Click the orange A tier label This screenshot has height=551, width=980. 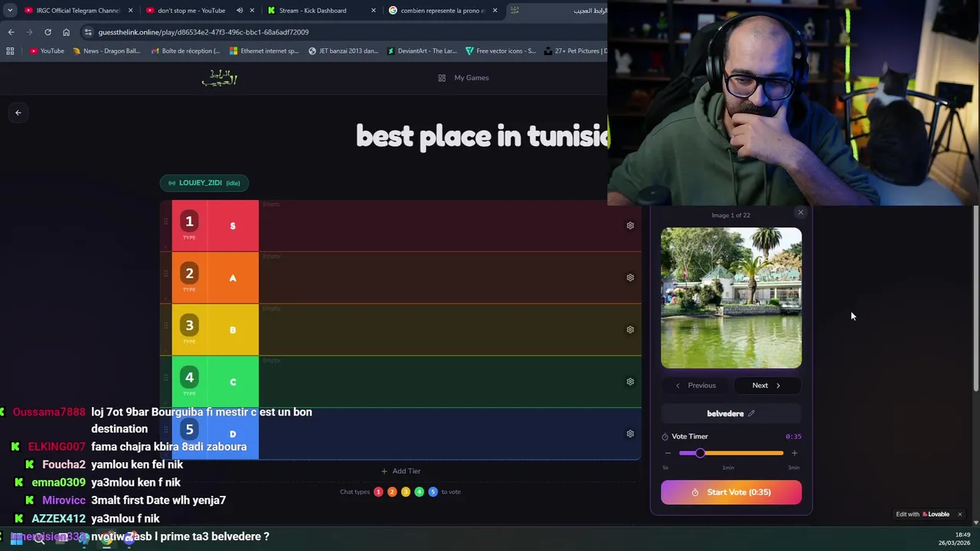click(233, 278)
